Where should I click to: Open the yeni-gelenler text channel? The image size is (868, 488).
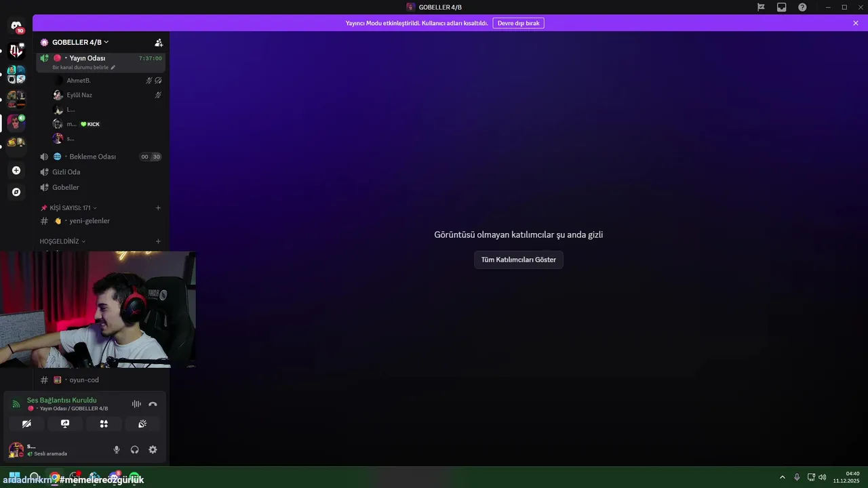[x=101, y=221]
